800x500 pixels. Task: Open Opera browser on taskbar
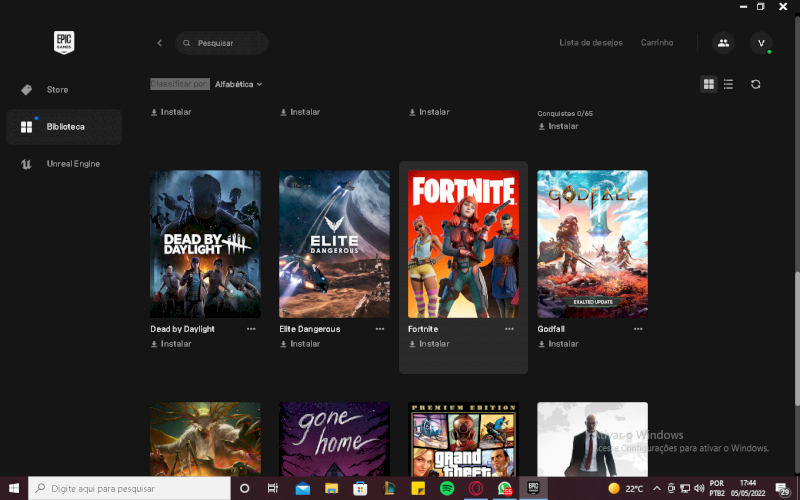[x=476, y=488]
